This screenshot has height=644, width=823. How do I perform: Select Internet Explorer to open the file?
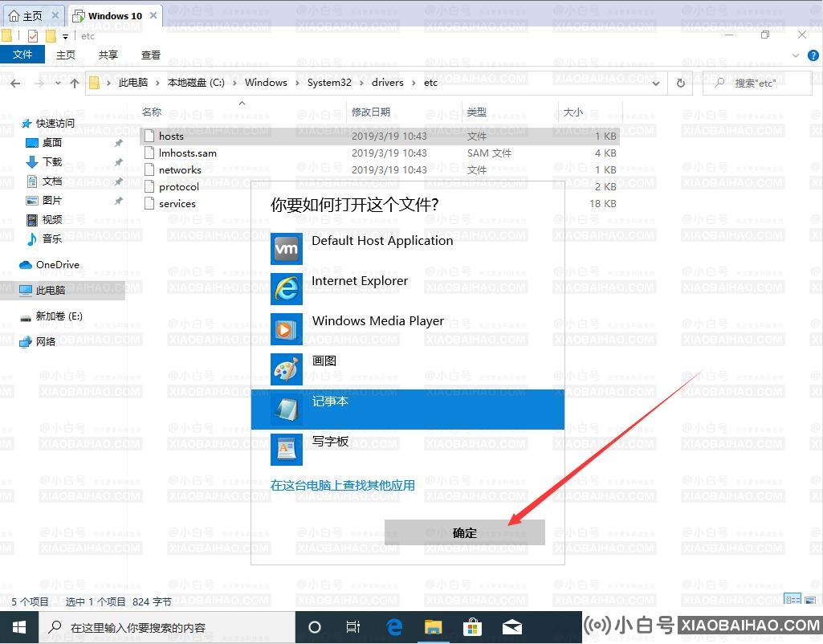408,288
